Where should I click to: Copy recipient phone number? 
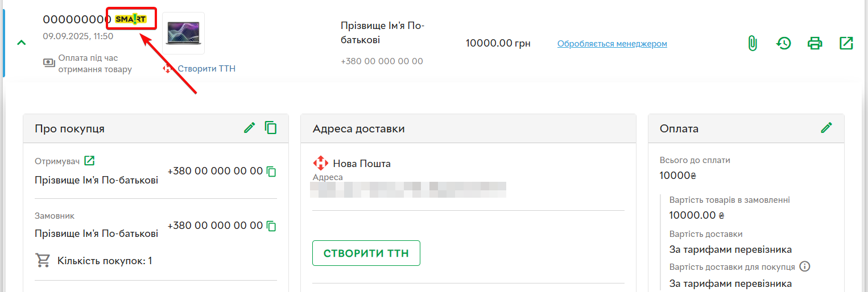point(272,172)
